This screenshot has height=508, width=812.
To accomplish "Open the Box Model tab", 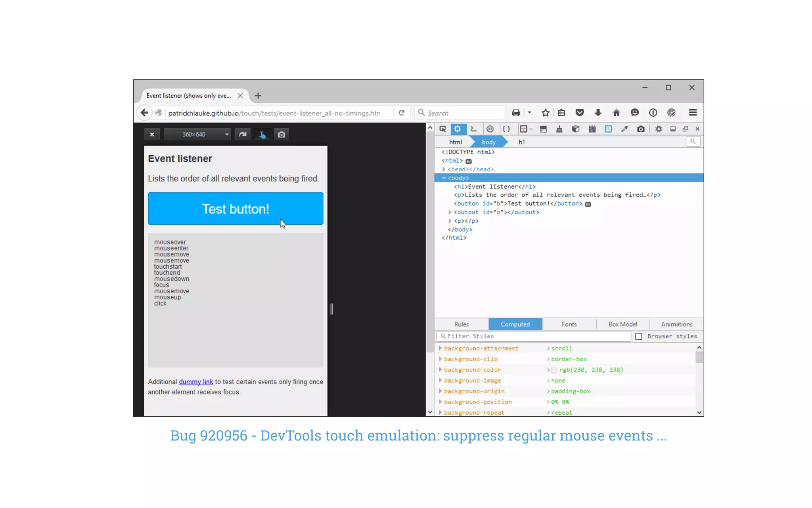I will [623, 324].
